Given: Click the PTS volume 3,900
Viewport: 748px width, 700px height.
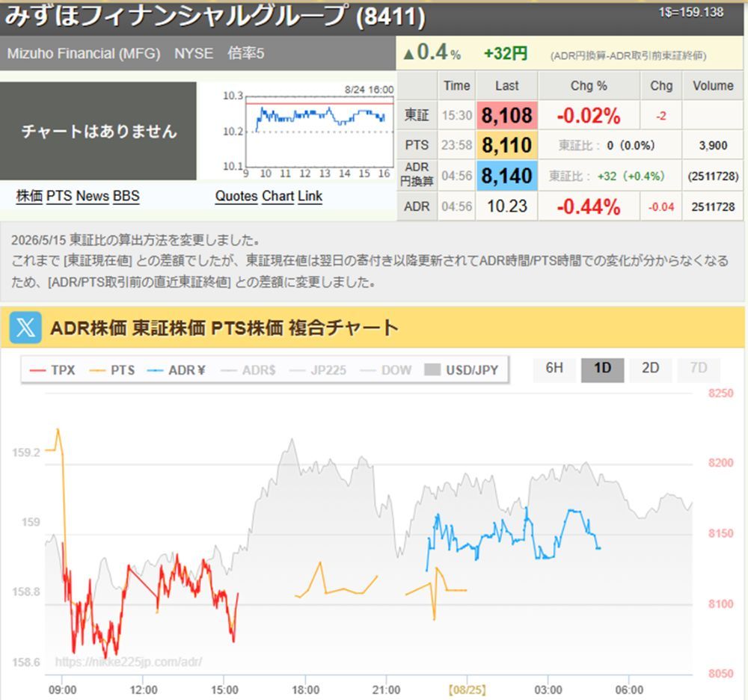Looking at the screenshot, I should [713, 145].
